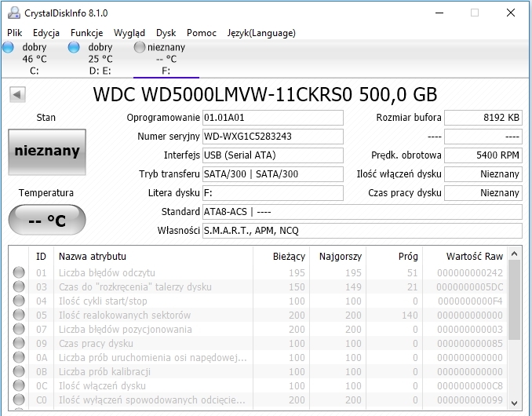Screen dimensions: 532x416
Task: Click the Interfejs field USB (Serial ATA)
Action: coord(273,155)
